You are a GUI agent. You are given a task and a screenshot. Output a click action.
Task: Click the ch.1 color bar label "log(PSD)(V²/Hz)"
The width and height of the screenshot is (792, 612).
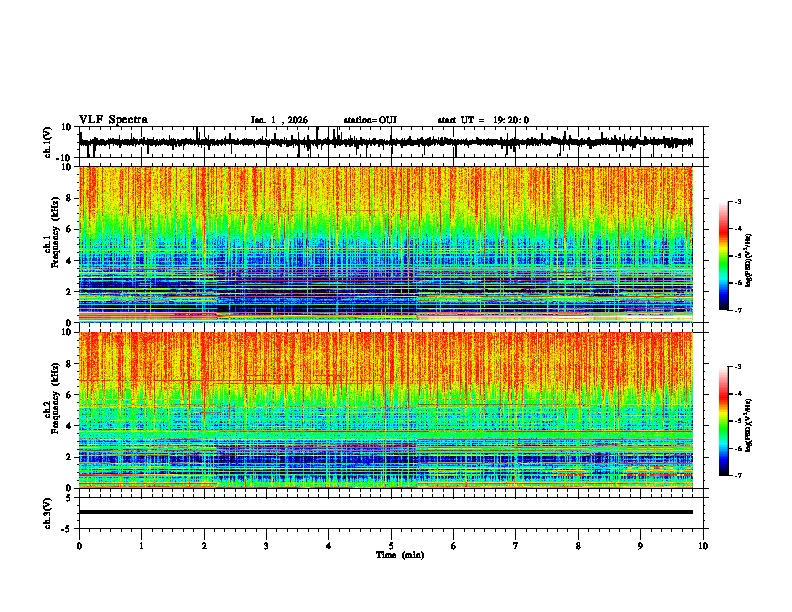click(x=749, y=260)
